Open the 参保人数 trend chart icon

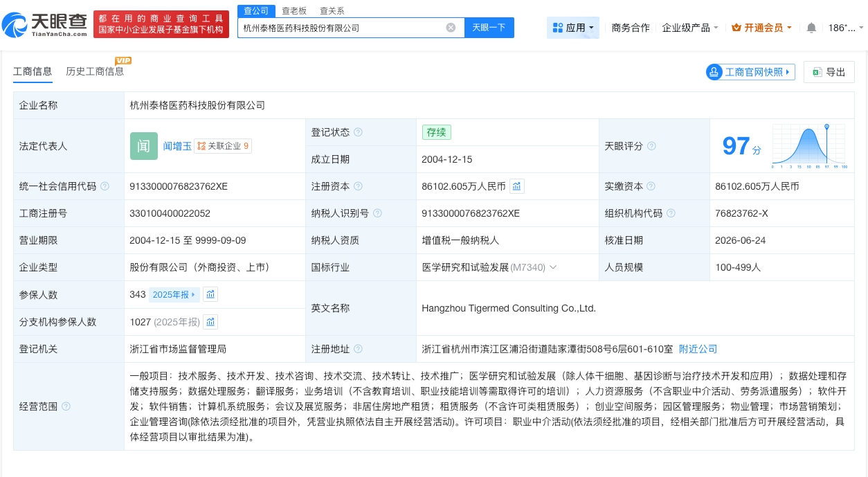(x=210, y=294)
